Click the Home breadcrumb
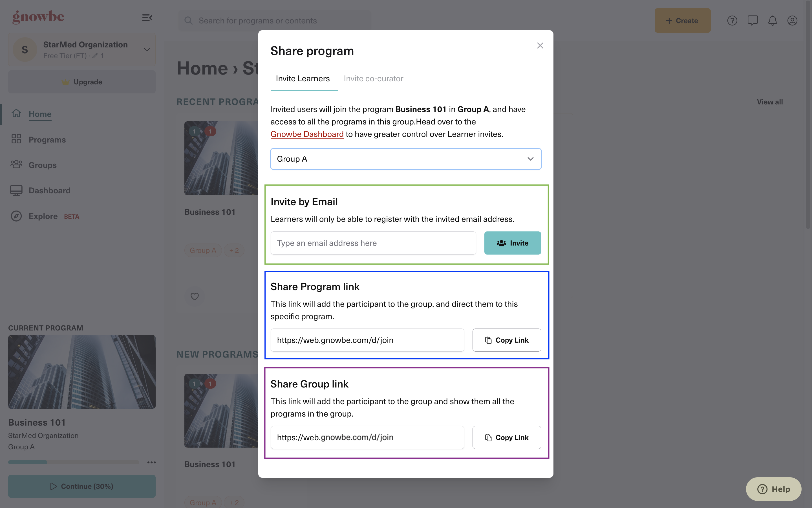Image resolution: width=812 pixels, height=508 pixels. pyautogui.click(x=202, y=68)
